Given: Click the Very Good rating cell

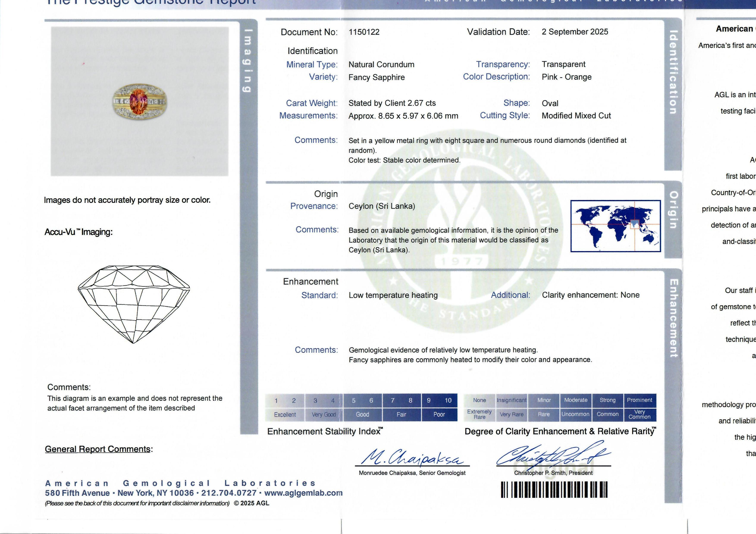Looking at the screenshot, I should pos(324,415).
